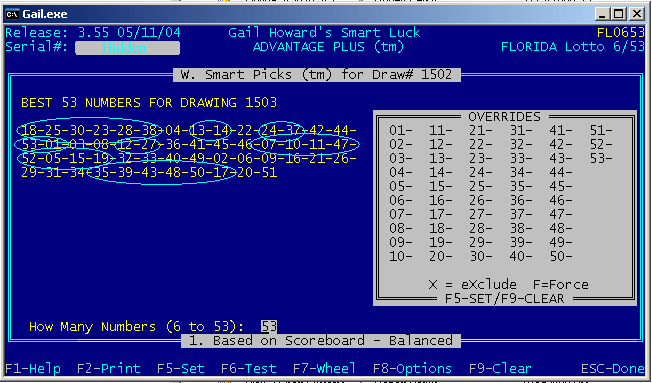The width and height of the screenshot is (652, 383).
Task: Select override slot 52- in Overrides panel
Action: (x=601, y=144)
